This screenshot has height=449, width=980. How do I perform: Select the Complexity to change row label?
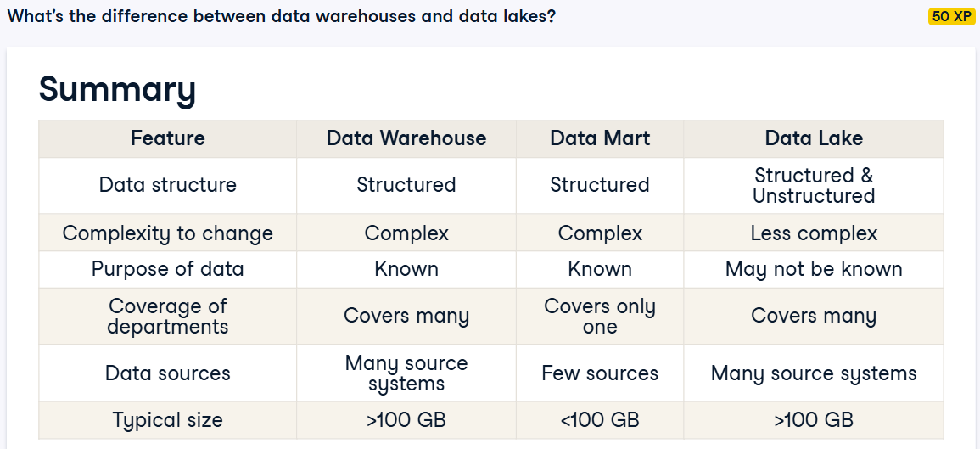coord(167,233)
